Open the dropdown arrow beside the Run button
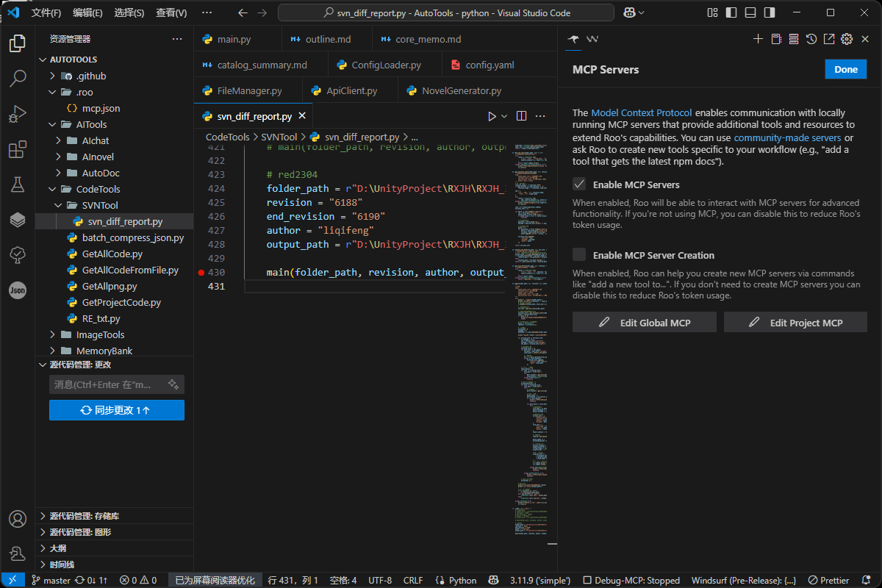 point(504,116)
